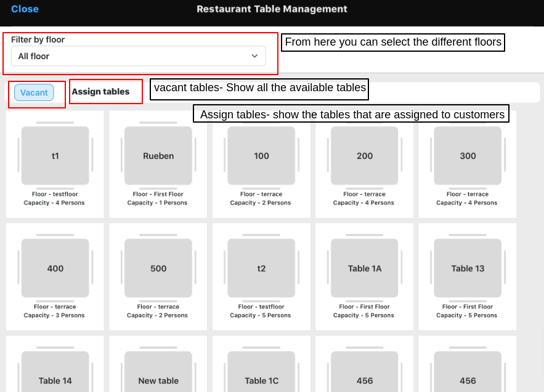Click 'Floor - First Floor' under Table 1A

pyautogui.click(x=364, y=306)
